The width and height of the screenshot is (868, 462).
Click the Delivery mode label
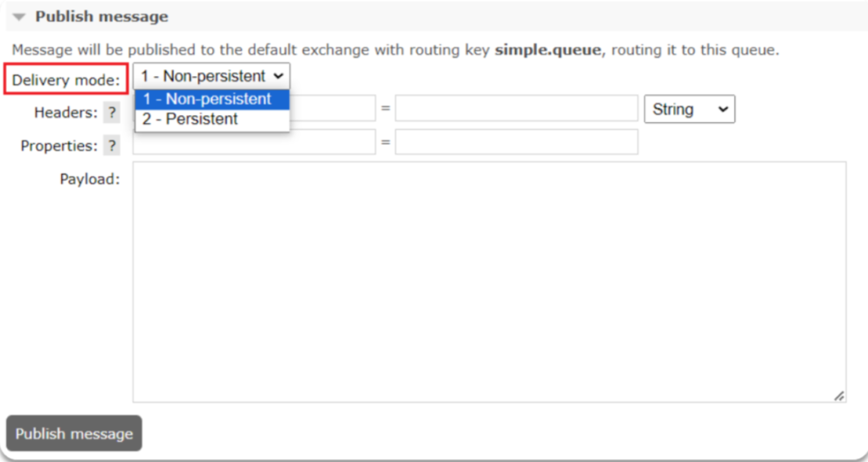click(66, 81)
